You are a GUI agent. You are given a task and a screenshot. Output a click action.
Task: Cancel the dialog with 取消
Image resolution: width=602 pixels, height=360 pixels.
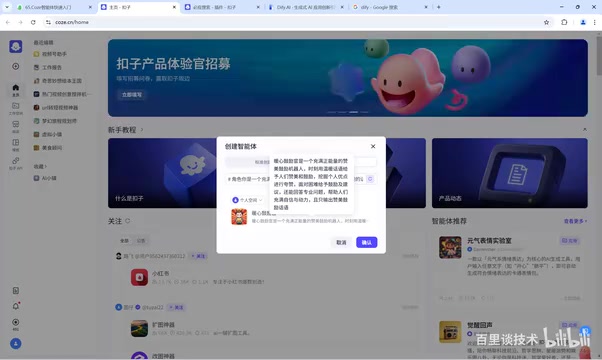pyautogui.click(x=341, y=242)
